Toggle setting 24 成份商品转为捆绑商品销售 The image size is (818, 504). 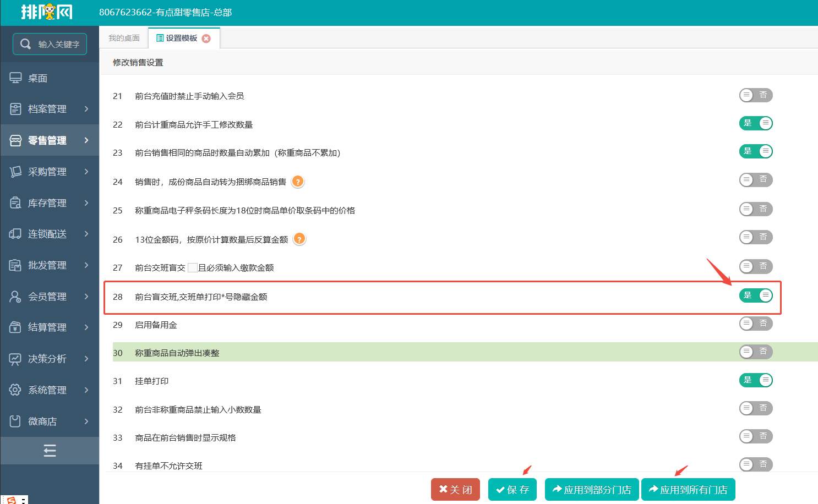(x=756, y=180)
